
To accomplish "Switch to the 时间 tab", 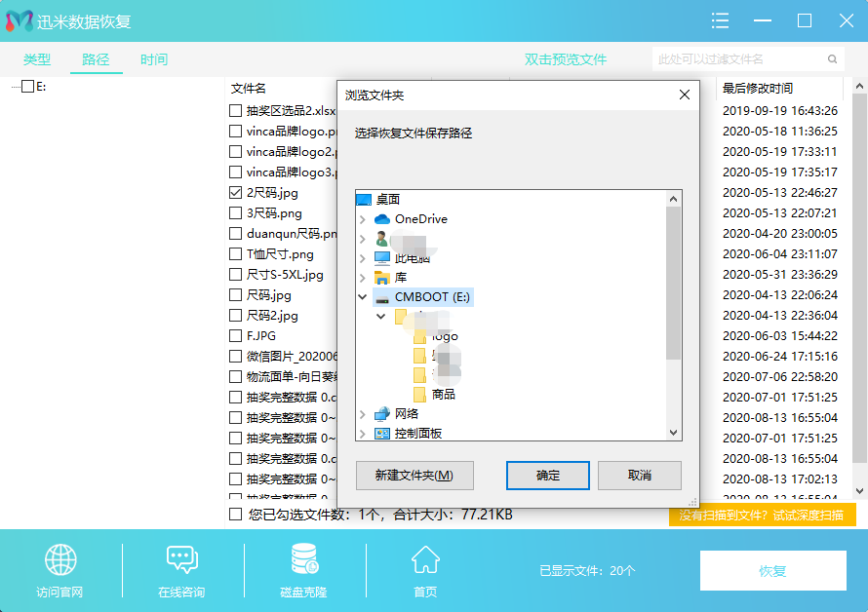I will tap(154, 58).
